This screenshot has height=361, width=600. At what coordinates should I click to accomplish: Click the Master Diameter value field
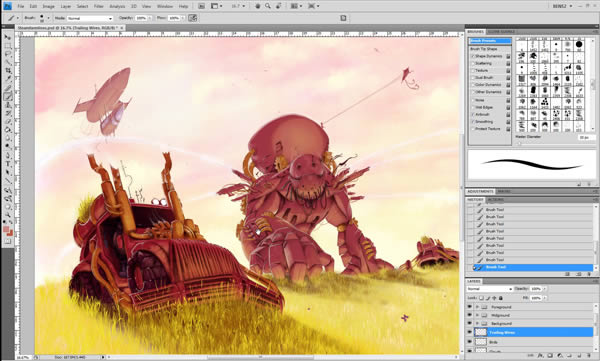click(x=587, y=137)
